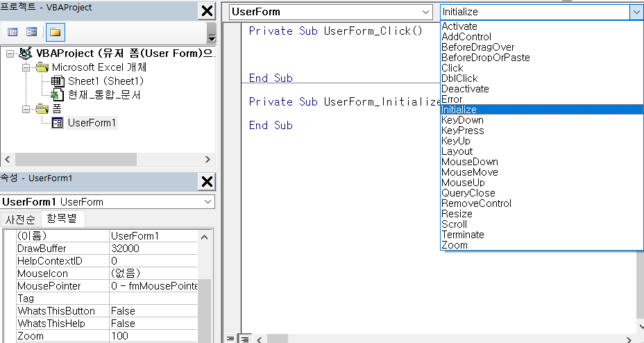Click the 현재_통합_문서 workbook icon

pos(57,95)
